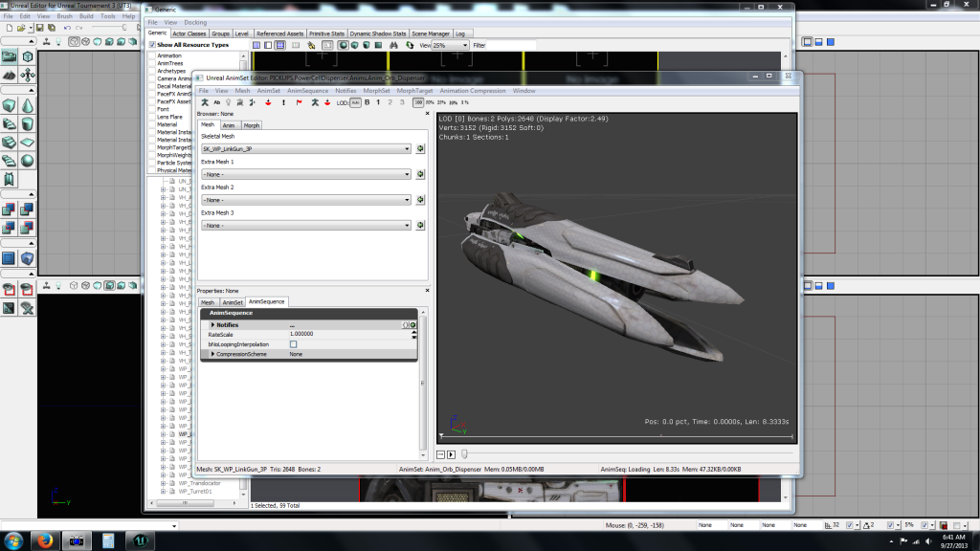Select the Sphere (Tetrahedron) brush builder
Screen dimensions: 980x551
click(x=28, y=161)
